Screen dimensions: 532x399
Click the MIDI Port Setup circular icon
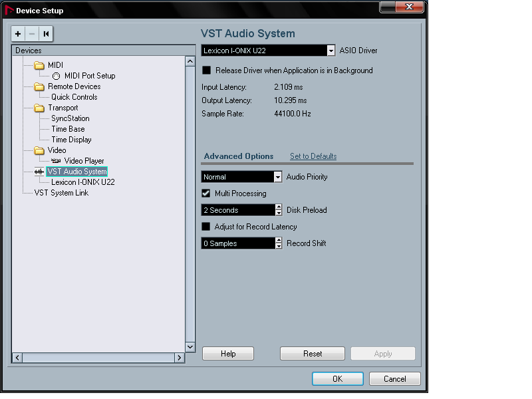[x=56, y=76]
